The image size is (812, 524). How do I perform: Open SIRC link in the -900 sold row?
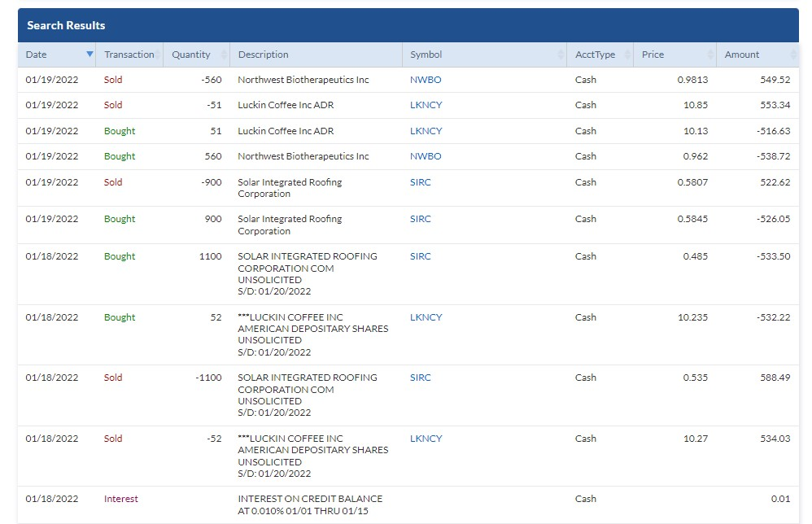420,182
